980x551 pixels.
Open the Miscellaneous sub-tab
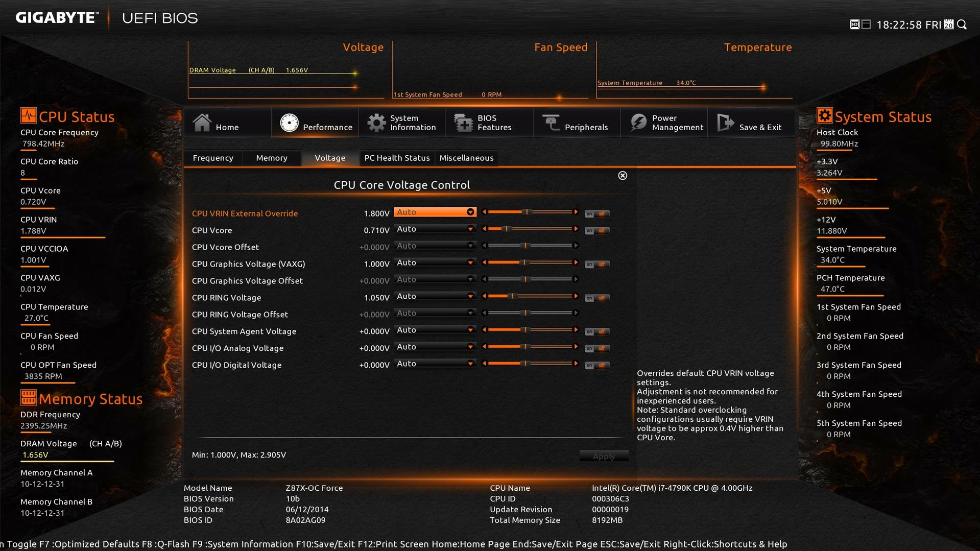466,158
